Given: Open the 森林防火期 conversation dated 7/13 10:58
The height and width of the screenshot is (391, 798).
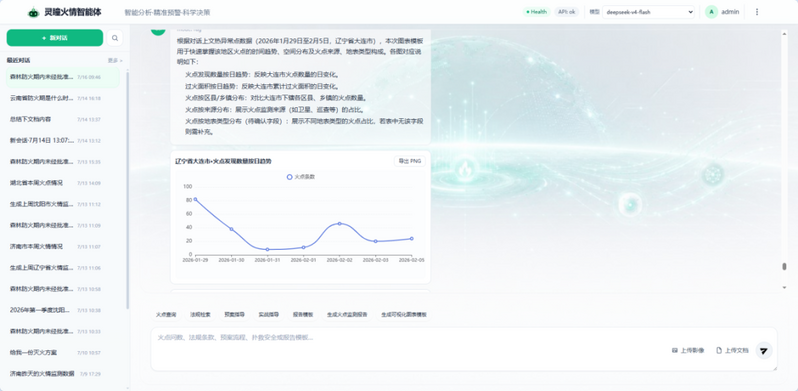Looking at the screenshot, I should pyautogui.click(x=63, y=289).
